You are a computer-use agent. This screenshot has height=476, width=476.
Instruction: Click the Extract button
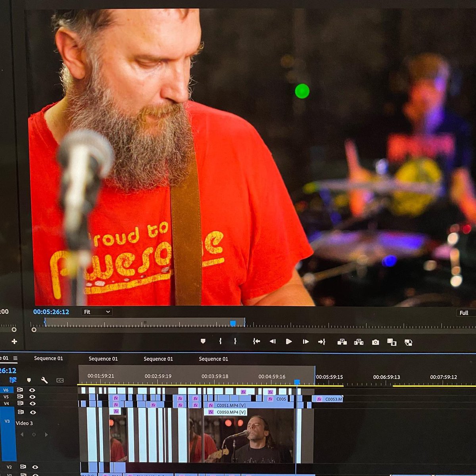[x=359, y=342]
